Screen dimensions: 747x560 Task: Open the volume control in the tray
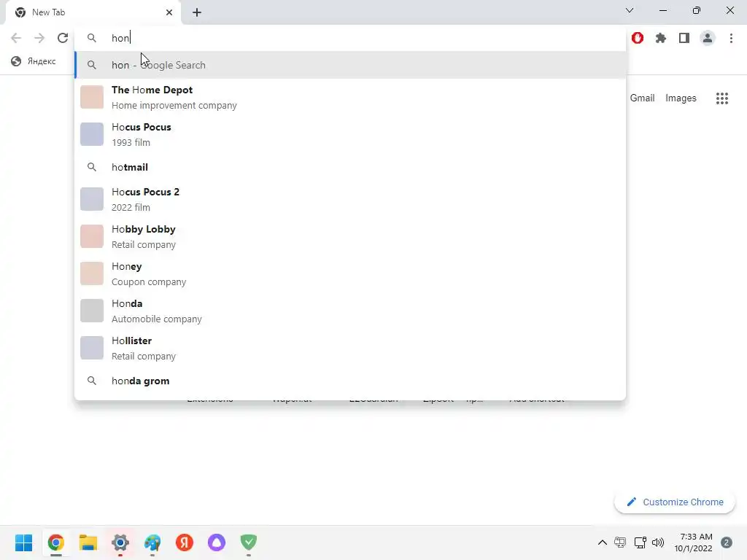point(658,542)
